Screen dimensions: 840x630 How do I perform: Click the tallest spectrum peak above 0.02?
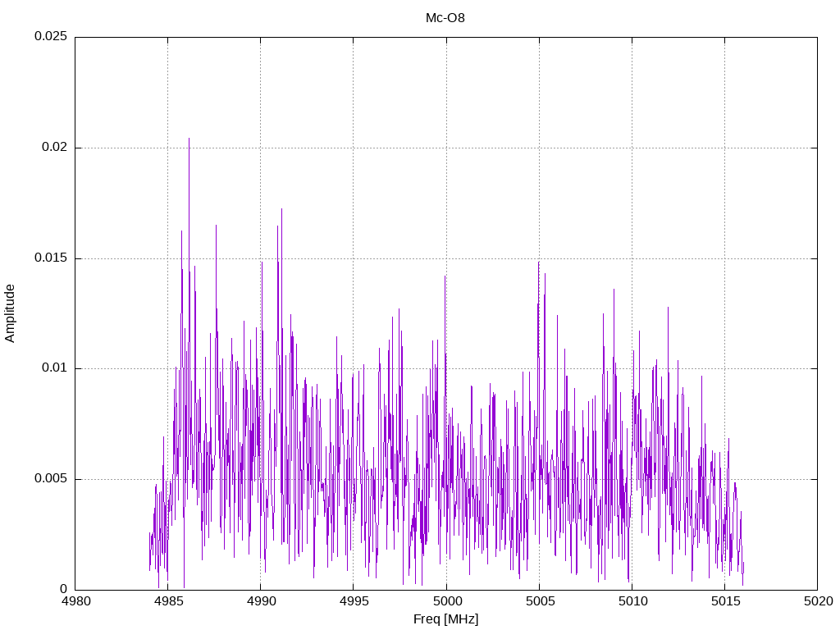[189, 140]
